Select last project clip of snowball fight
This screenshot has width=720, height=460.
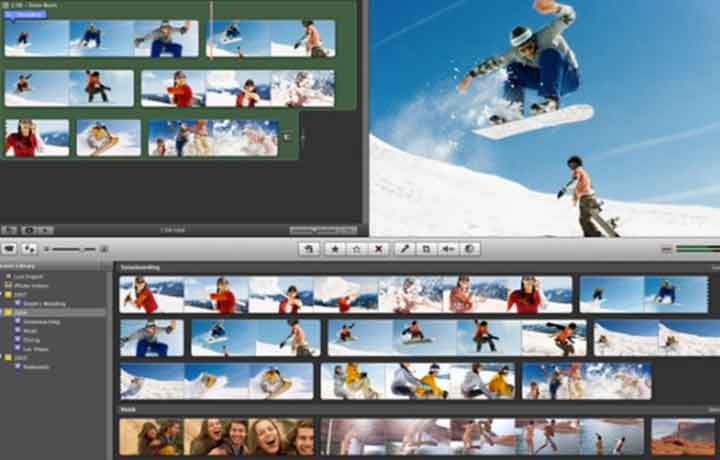tap(213, 138)
